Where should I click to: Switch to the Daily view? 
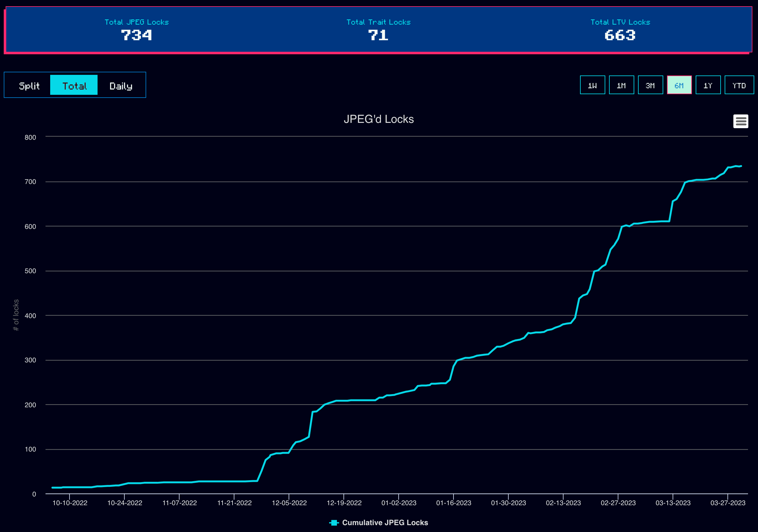121,86
